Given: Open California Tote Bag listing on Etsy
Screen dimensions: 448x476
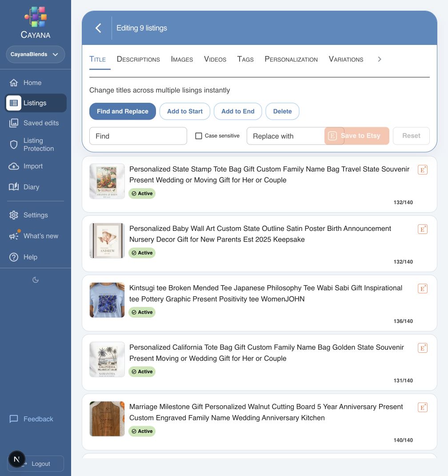Looking at the screenshot, I should (423, 348).
